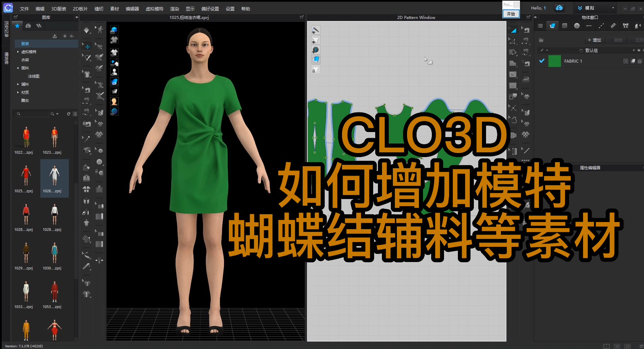Click the green FABRIC 1 color swatch

coord(555,61)
